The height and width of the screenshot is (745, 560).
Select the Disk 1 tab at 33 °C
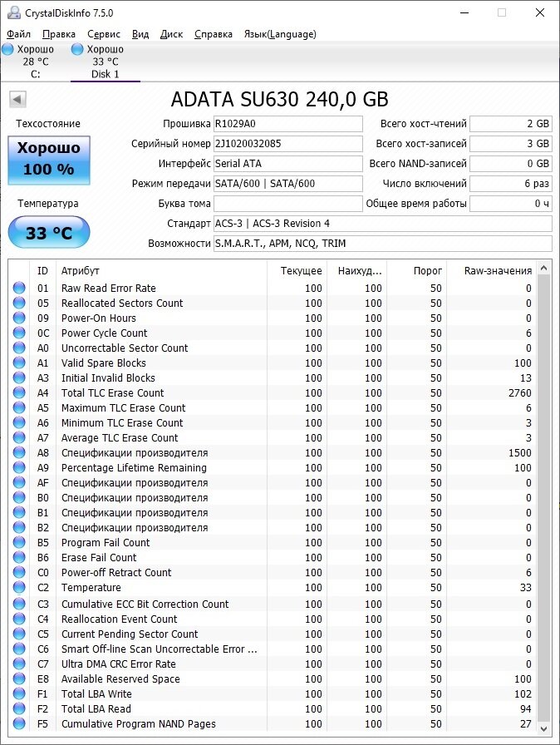[105, 62]
